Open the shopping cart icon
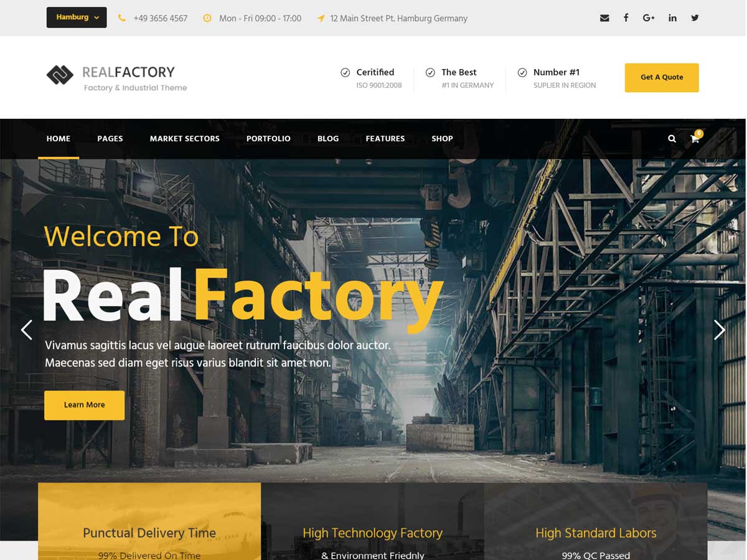 pyautogui.click(x=695, y=138)
